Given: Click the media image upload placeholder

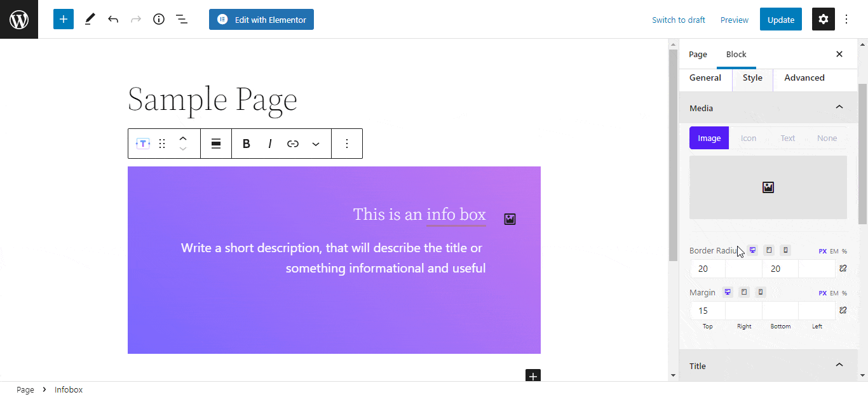Looking at the screenshot, I should pos(768,187).
